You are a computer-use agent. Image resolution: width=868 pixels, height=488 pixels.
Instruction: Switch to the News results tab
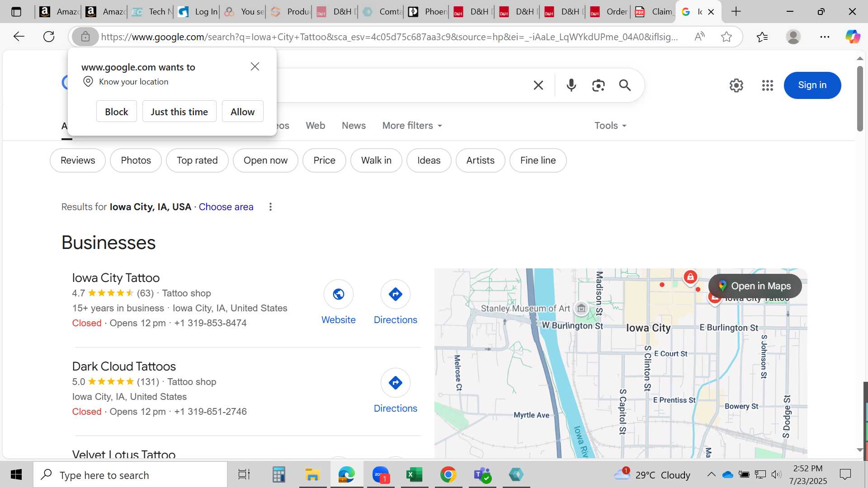tap(354, 126)
